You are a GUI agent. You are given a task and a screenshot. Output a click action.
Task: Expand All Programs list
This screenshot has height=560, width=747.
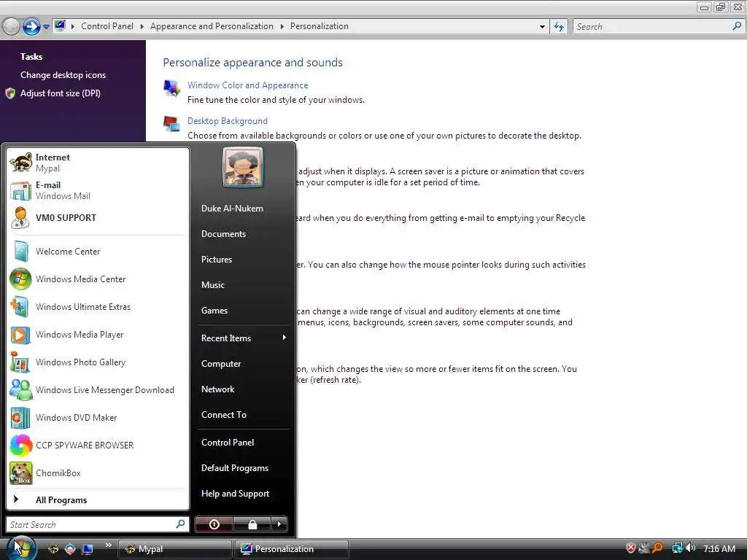[98, 500]
